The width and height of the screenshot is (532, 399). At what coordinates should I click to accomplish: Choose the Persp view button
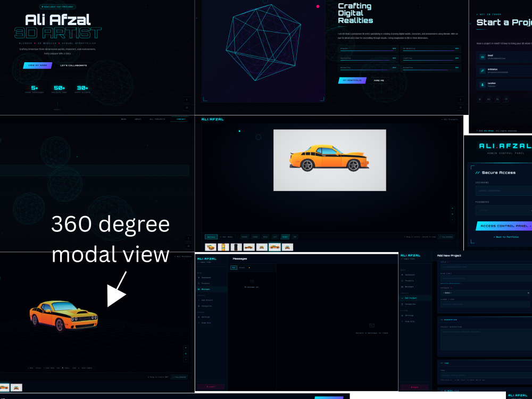[245, 237]
